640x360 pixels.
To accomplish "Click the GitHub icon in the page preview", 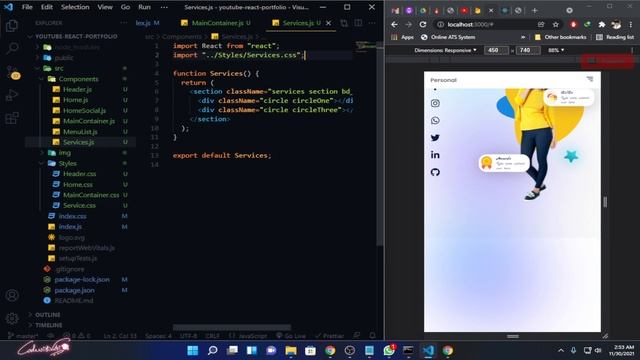I will click(x=435, y=172).
